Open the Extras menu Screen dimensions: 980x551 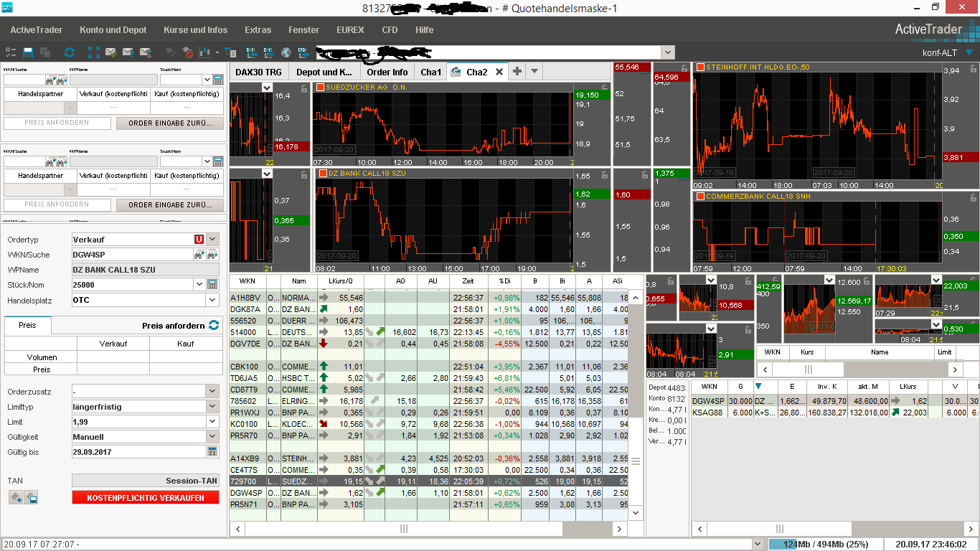click(x=258, y=30)
